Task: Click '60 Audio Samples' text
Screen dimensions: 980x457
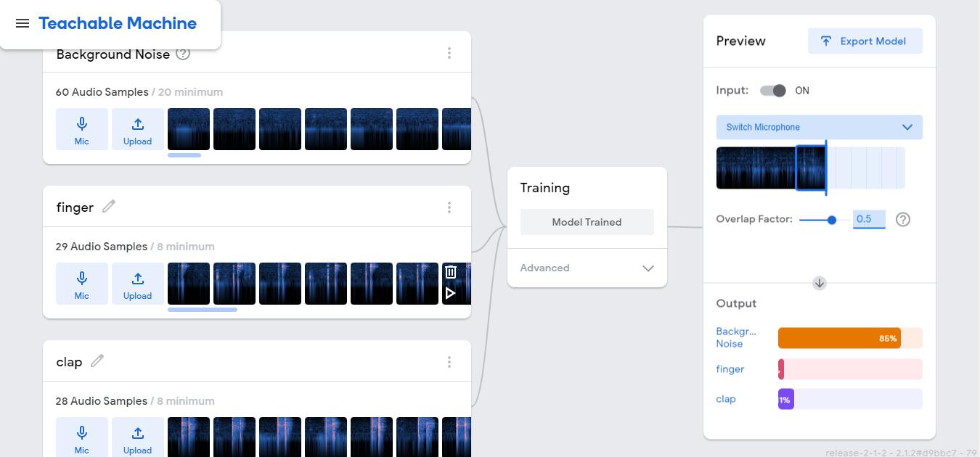Action: coord(102,92)
